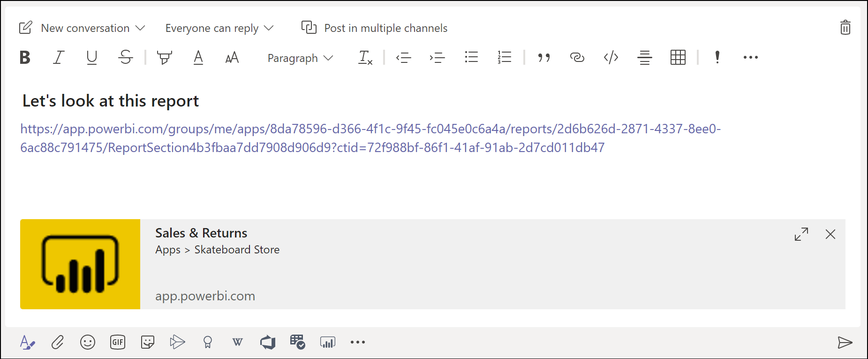Open the Azure DevOps app icon

point(268,342)
